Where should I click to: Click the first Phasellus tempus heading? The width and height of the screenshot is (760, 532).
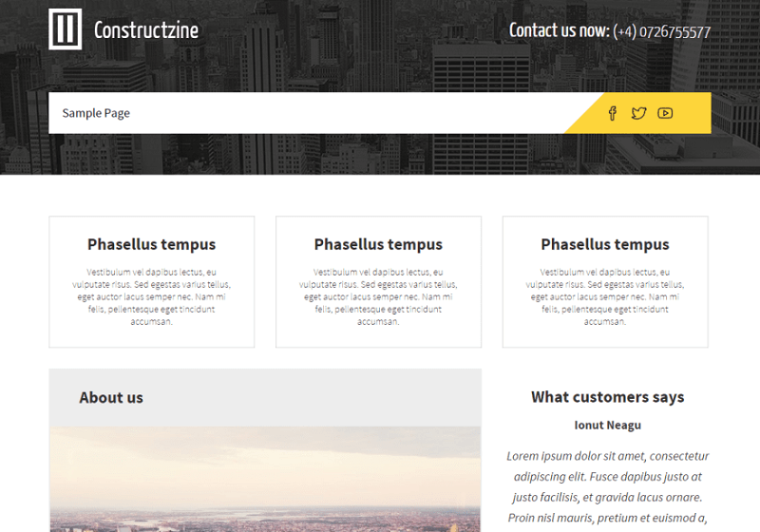(152, 244)
